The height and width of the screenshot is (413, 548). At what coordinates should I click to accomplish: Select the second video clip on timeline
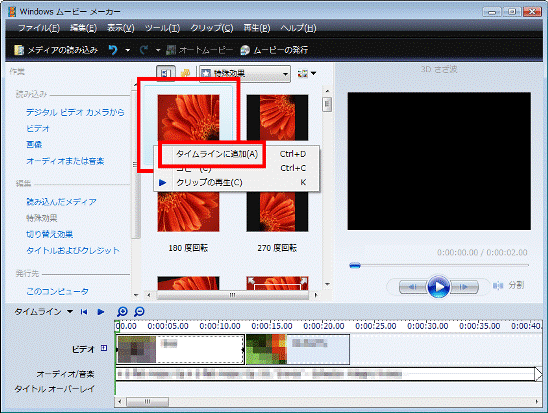[298, 349]
